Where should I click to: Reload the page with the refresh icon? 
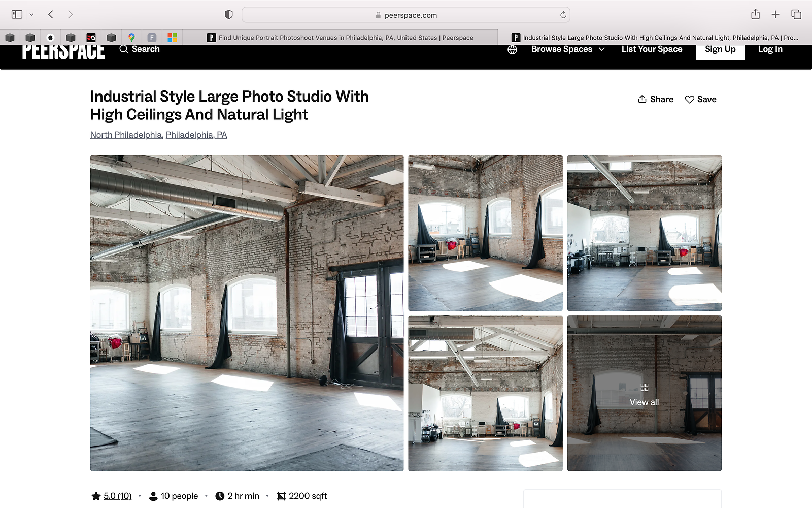[x=563, y=15]
